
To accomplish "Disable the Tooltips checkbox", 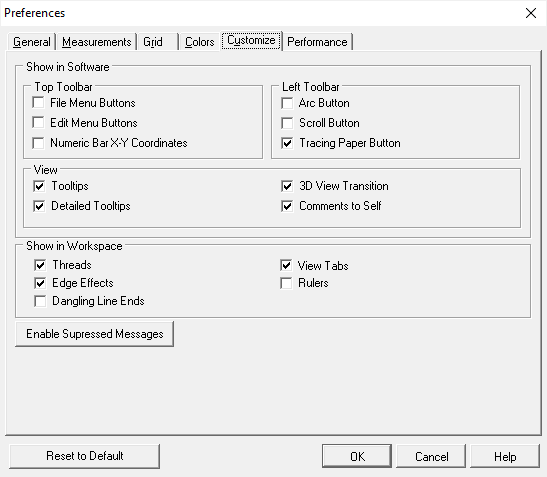I will click(x=39, y=186).
